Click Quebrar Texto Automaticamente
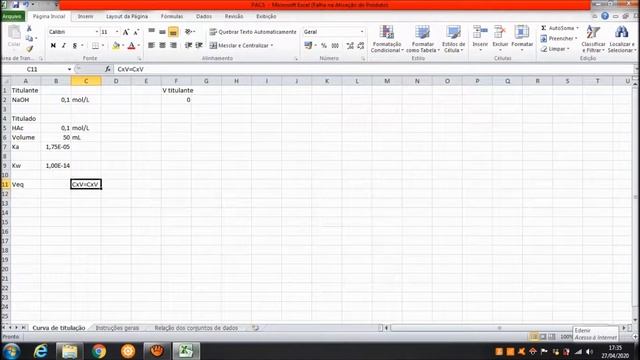This screenshot has width=640, height=360. pyautogui.click(x=253, y=32)
